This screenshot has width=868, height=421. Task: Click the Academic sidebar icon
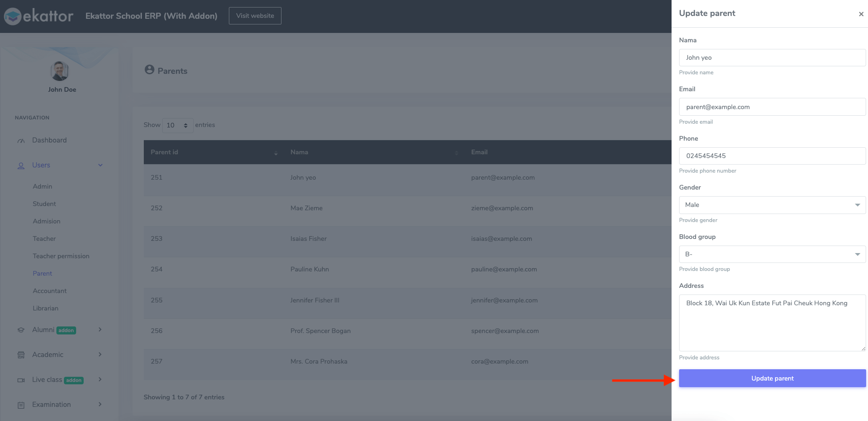[x=21, y=355]
